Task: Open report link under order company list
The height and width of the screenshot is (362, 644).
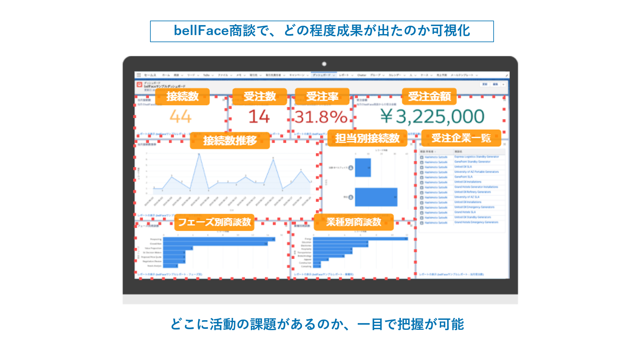Action: coord(451,274)
